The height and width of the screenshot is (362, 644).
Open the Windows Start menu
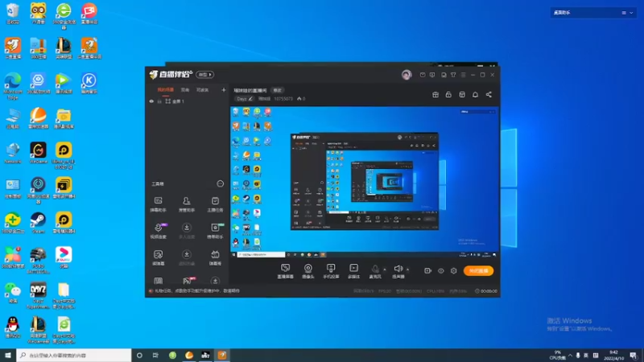(x=8, y=356)
